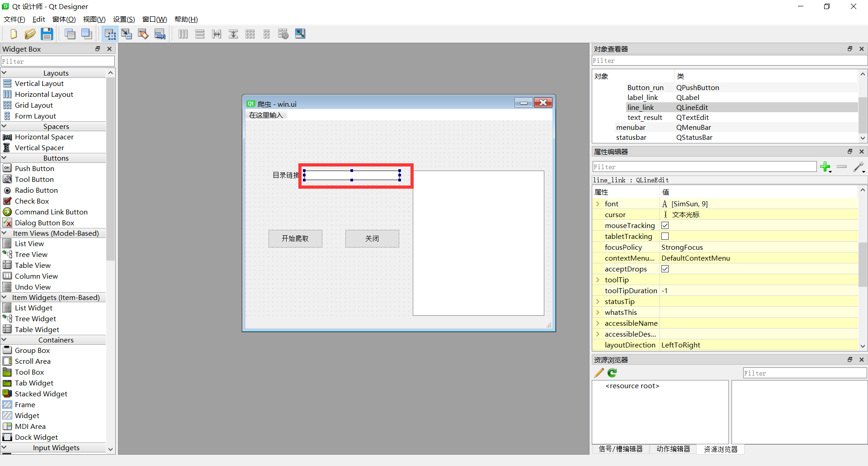This screenshot has height=466, width=868.
Task: Click the Save form toolbar icon
Action: point(47,34)
